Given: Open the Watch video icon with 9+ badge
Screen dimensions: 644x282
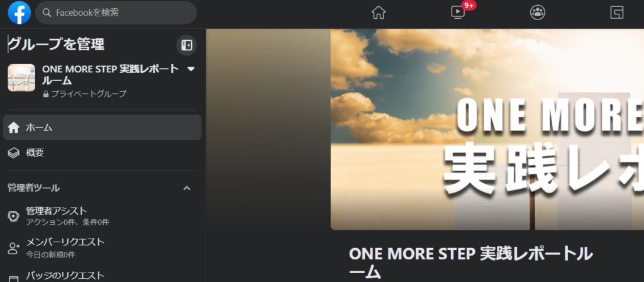Looking at the screenshot, I should pos(458,13).
